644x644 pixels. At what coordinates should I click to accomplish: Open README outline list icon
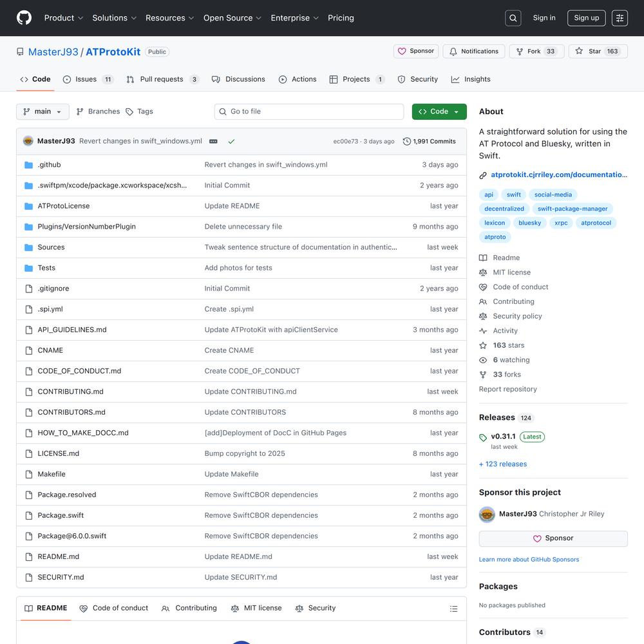453,609
